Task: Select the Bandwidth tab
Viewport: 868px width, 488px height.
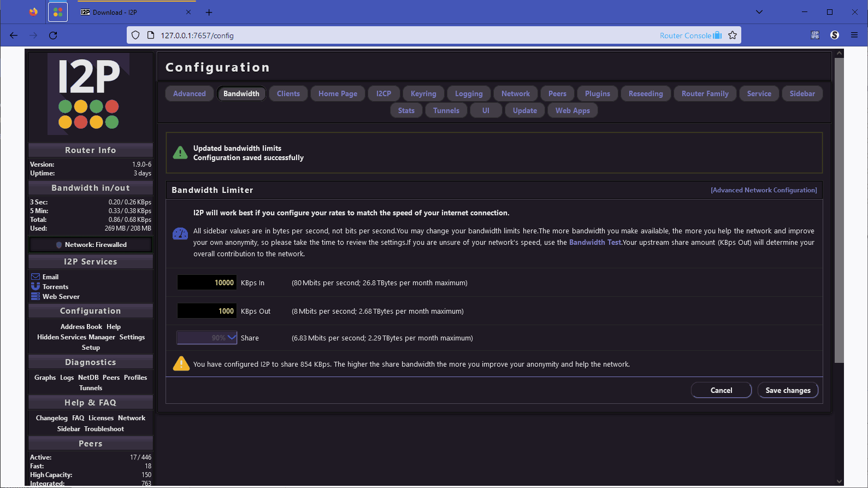Action: pos(241,93)
